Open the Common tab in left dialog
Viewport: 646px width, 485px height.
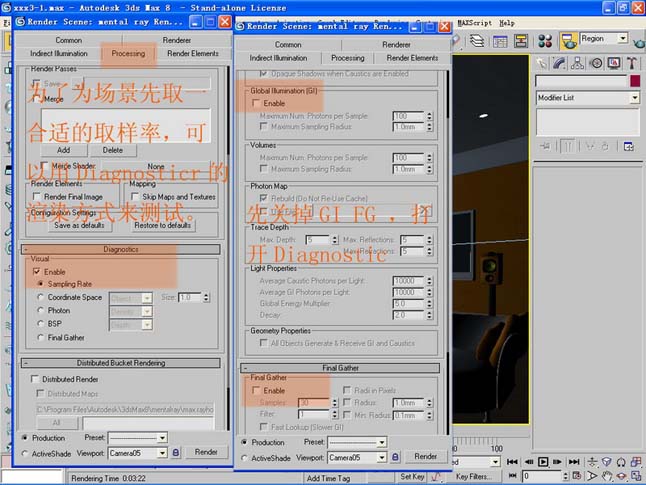point(68,40)
